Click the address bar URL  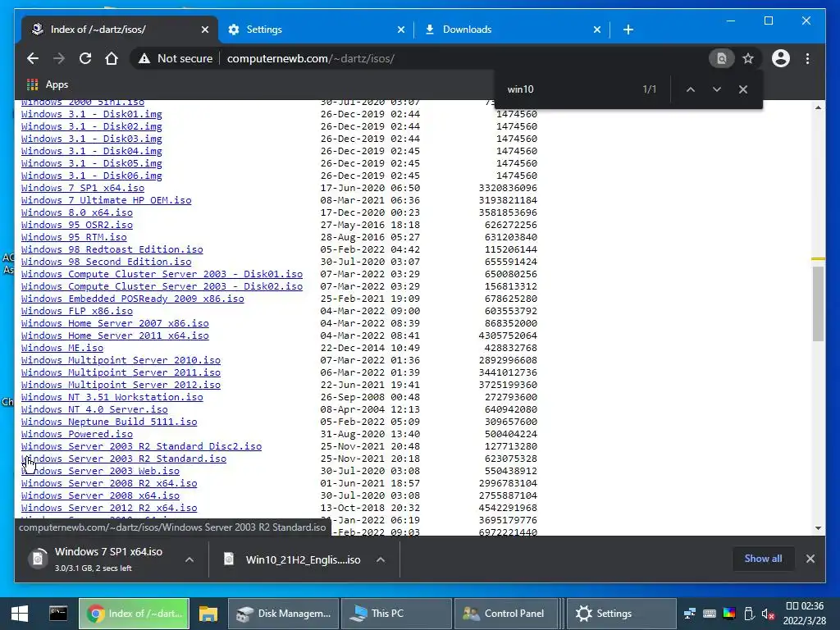[311, 58]
